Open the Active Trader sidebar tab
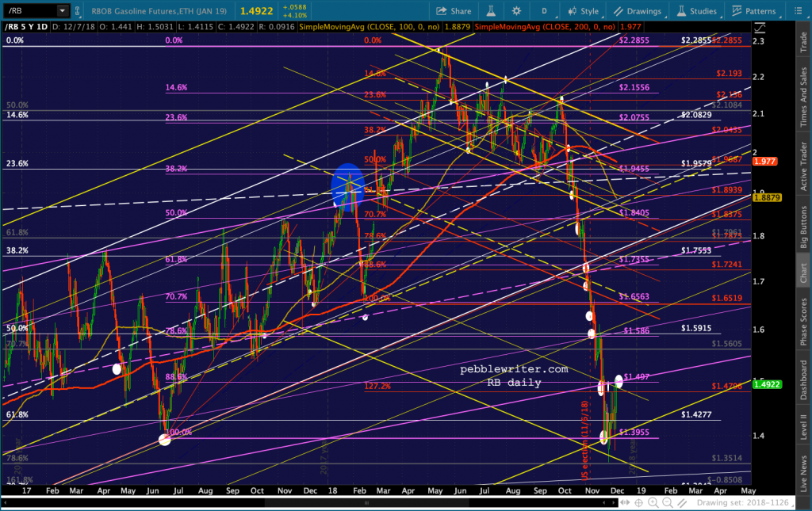This screenshot has height=511, width=812. pos(803,166)
